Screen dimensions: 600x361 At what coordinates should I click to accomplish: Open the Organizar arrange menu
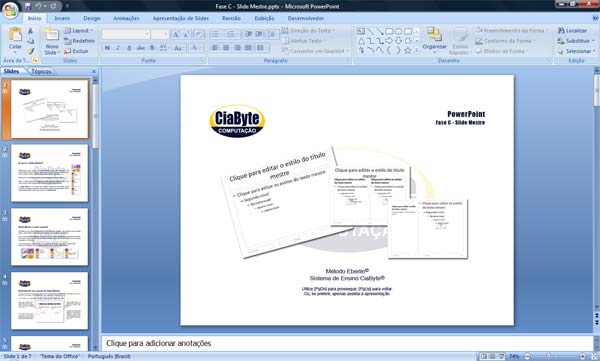434,41
